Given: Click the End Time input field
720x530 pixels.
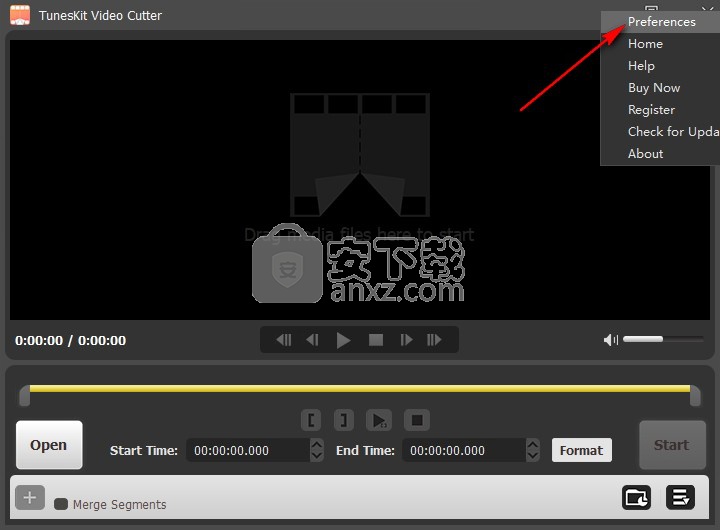Looking at the screenshot, I should point(464,450).
